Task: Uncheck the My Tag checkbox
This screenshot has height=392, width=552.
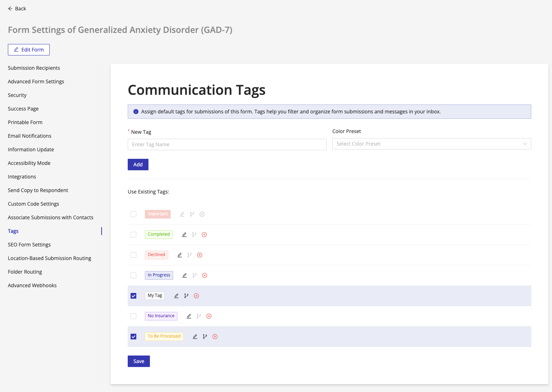Action: [133, 296]
